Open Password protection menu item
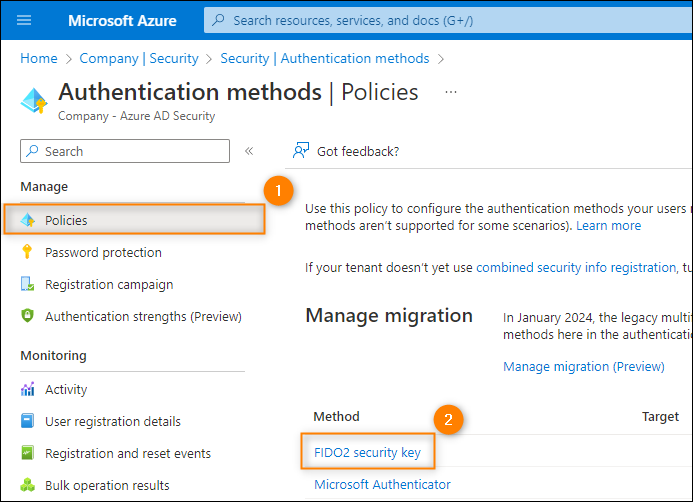This screenshot has height=502, width=693. (x=103, y=252)
